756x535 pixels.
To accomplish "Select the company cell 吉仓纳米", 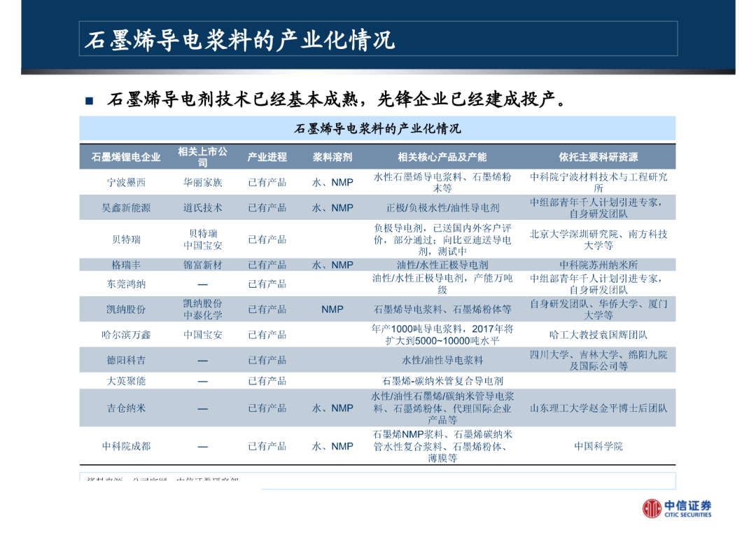I will (x=126, y=408).
